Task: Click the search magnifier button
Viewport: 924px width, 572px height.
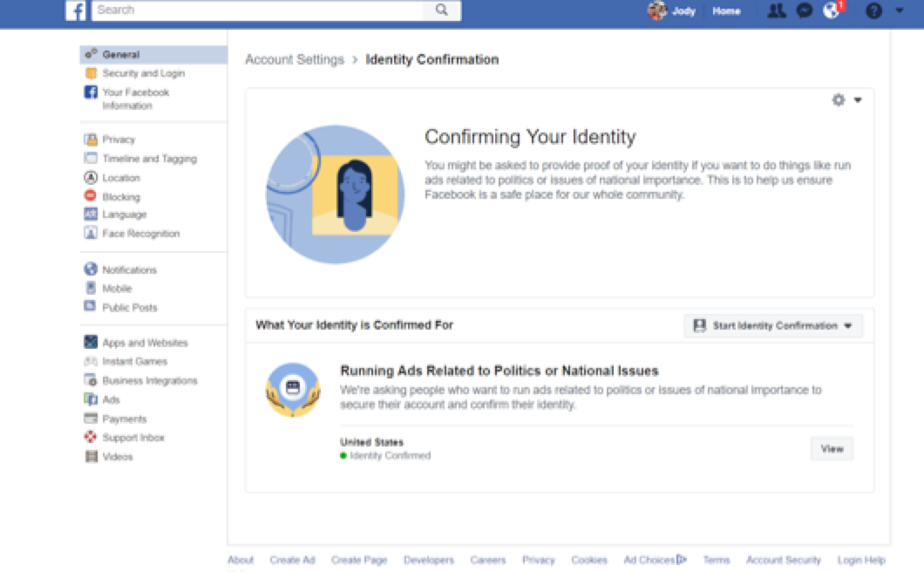Action: 441,10
